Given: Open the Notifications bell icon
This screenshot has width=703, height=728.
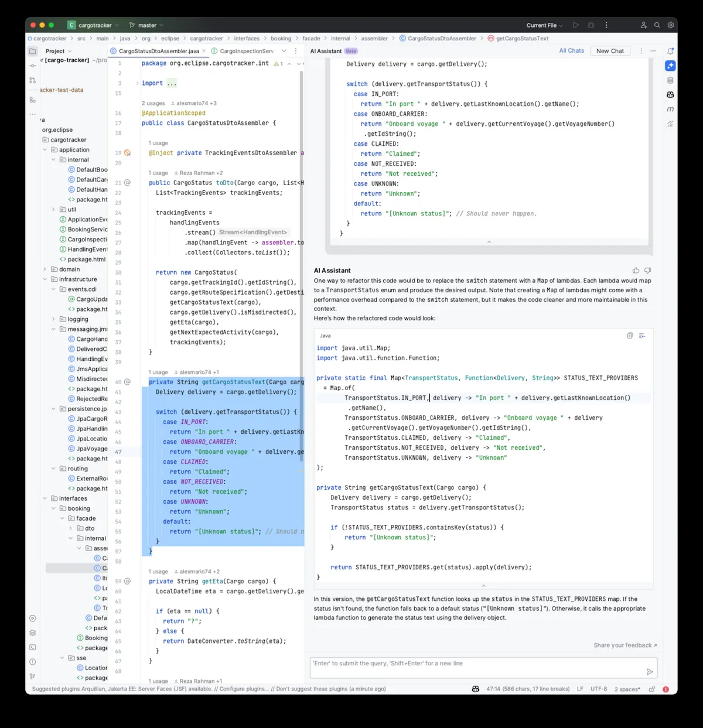Looking at the screenshot, I should click(670, 51).
